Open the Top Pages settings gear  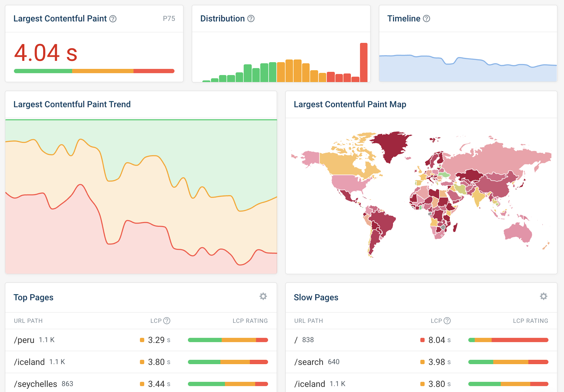click(263, 296)
